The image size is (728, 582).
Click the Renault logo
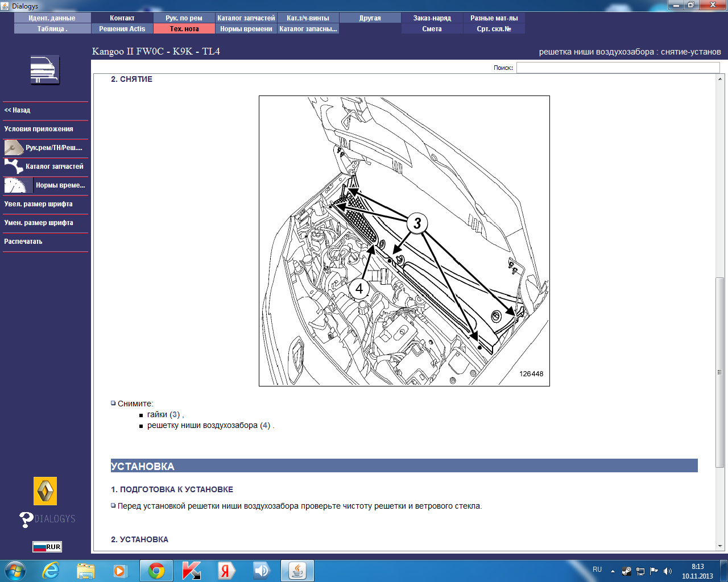(x=45, y=491)
